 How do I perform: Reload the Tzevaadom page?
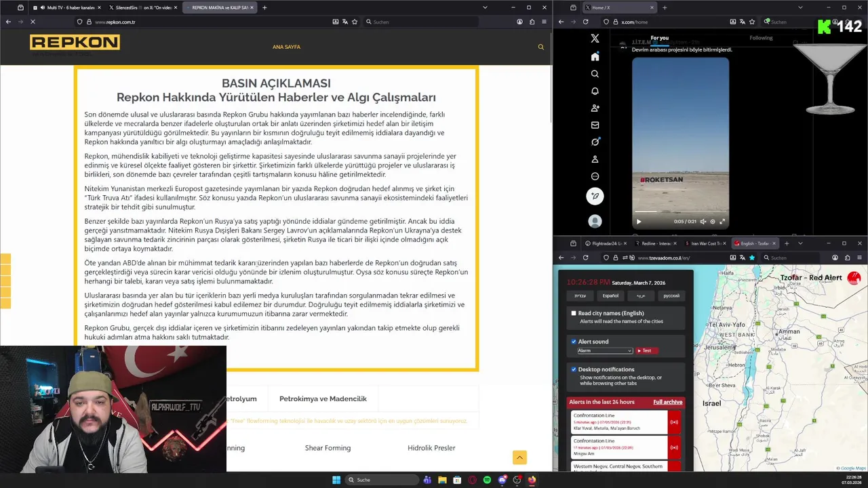pyautogui.click(x=585, y=258)
